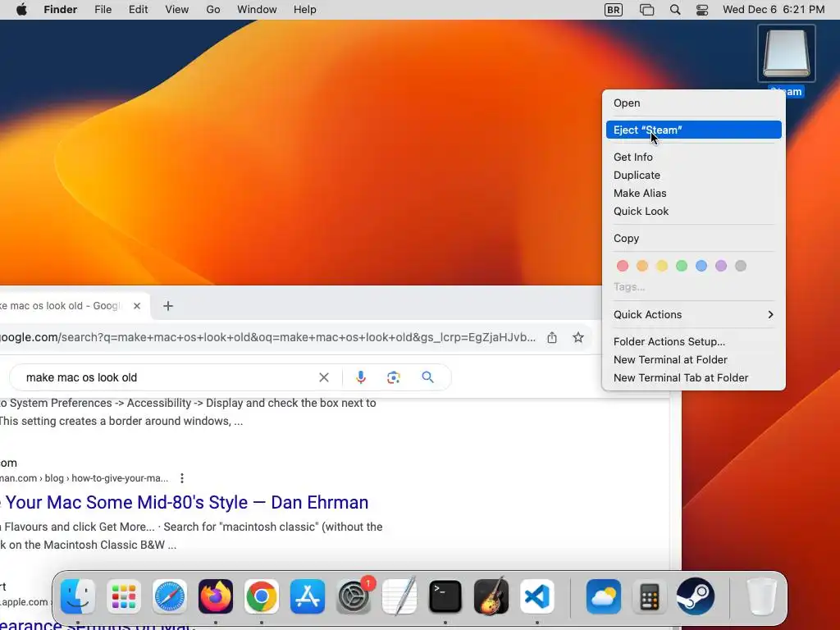Clear the Google search box text

(323, 377)
